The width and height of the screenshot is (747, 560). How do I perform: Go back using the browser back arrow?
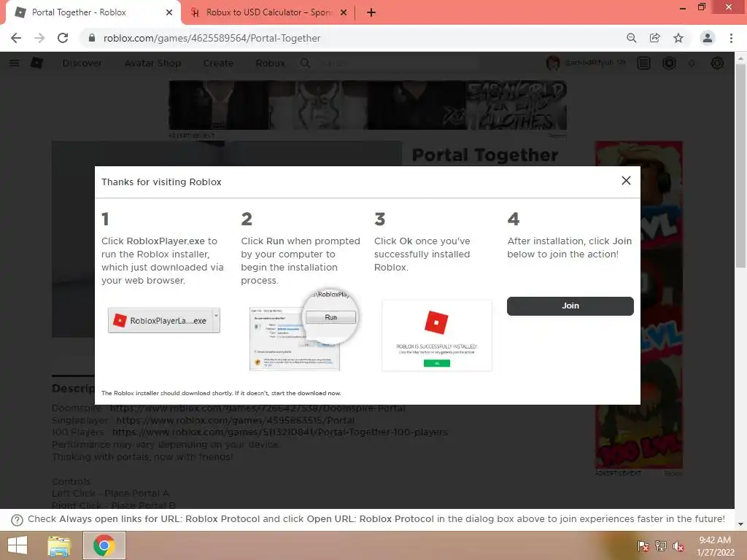click(x=16, y=38)
